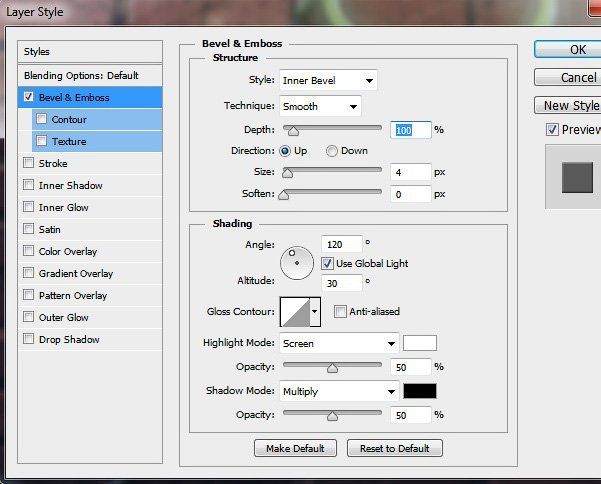Open the Style dropdown showing Inner Bevel

pos(327,80)
